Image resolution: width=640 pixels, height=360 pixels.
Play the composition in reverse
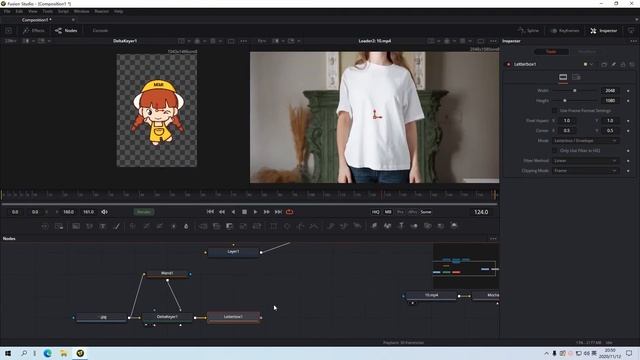point(233,212)
